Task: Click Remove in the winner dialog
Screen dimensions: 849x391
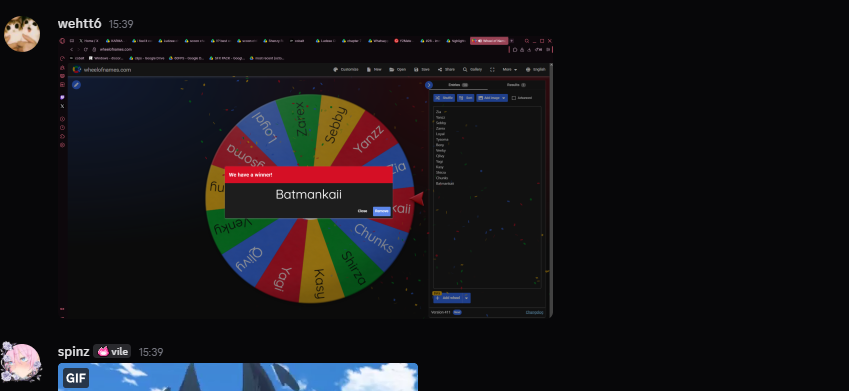Action: [x=382, y=211]
